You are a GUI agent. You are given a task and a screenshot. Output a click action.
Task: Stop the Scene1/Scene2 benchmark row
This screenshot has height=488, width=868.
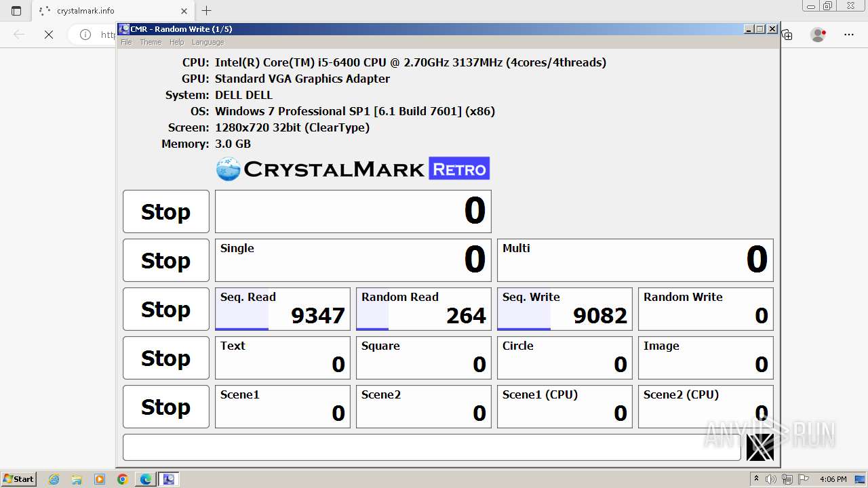(166, 407)
